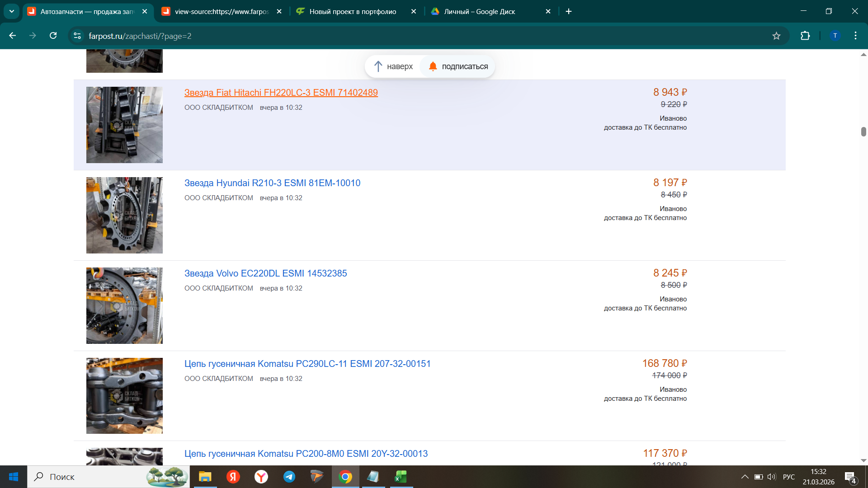The height and width of the screenshot is (488, 868).
Task: Open the Yandex red Я taskbar icon
Action: pyautogui.click(x=233, y=477)
